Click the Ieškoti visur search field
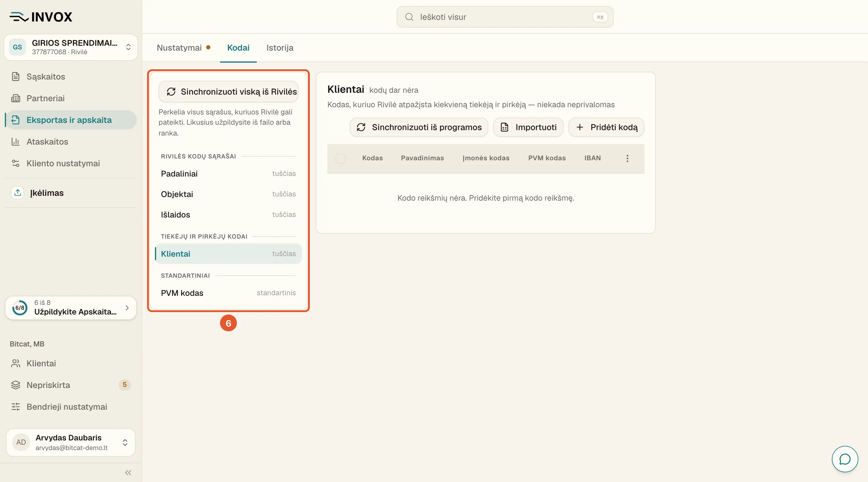The height and width of the screenshot is (482, 868). [x=505, y=17]
